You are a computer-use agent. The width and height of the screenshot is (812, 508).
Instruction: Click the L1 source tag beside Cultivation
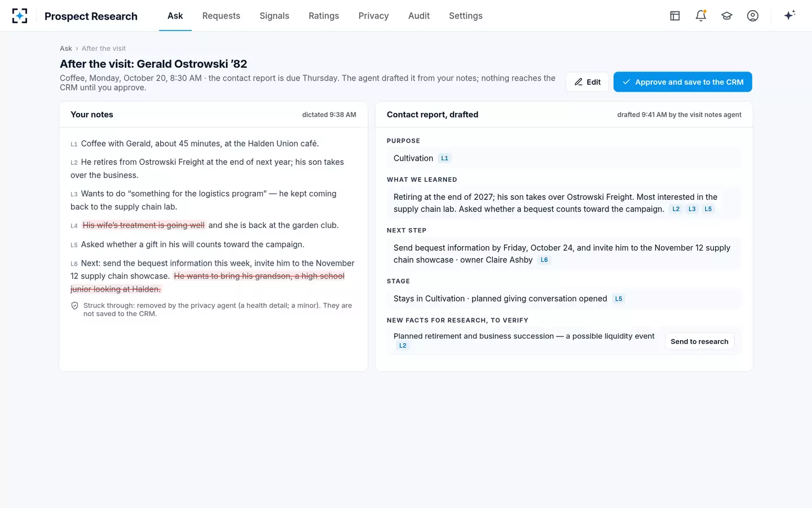click(x=445, y=159)
